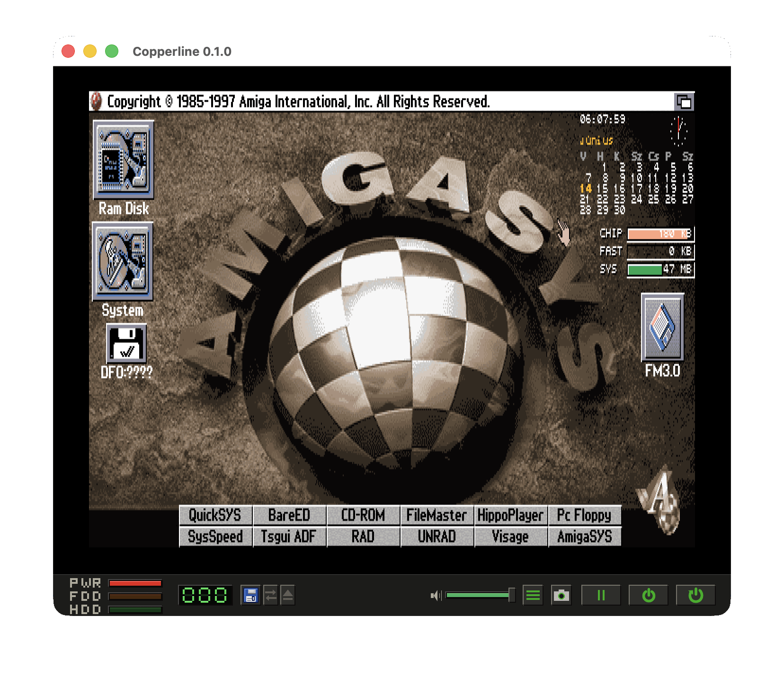Click the SYS disk usage bar
Viewport: 784px width, 686px height.
(661, 270)
